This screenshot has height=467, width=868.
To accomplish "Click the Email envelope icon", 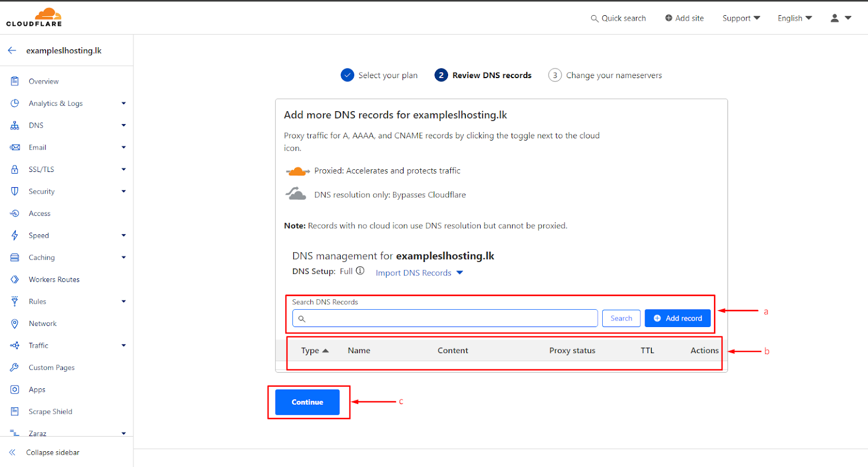I will pos(15,148).
